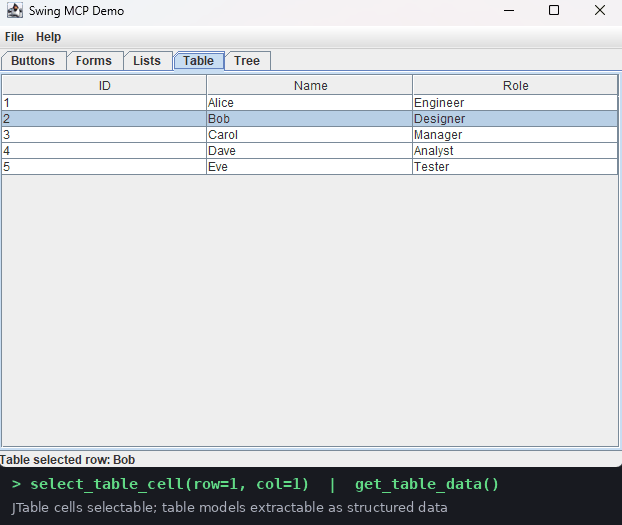Screen dimensions: 622x525
Task: Click the Manager role cell
Action: tap(515, 135)
